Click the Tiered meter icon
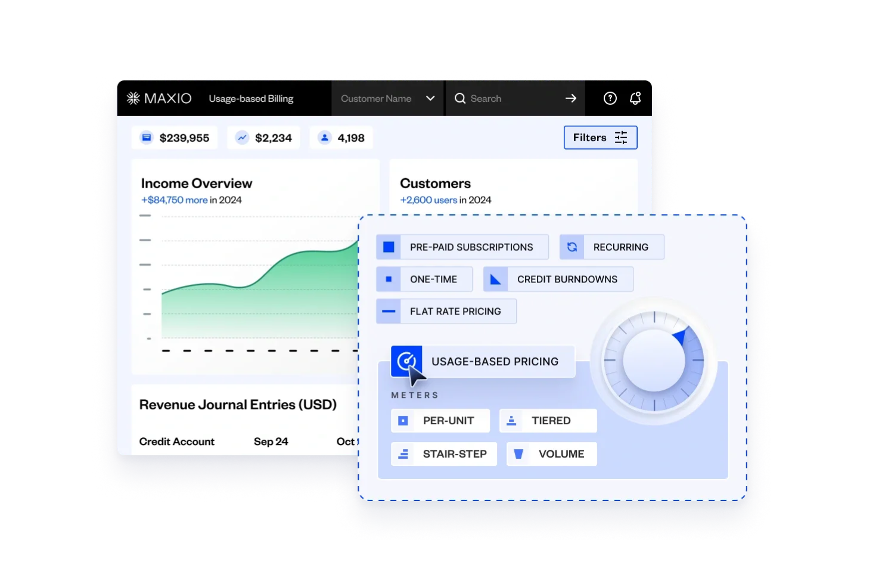The width and height of the screenshot is (882, 588). (511, 421)
